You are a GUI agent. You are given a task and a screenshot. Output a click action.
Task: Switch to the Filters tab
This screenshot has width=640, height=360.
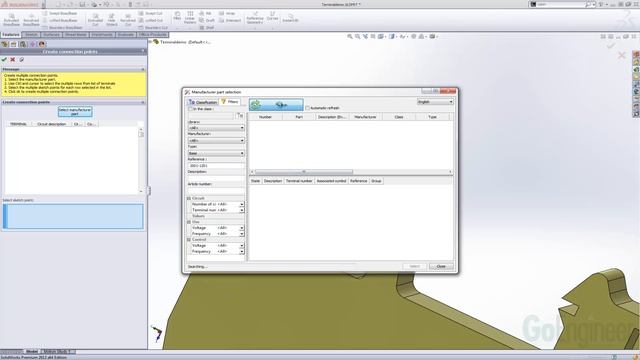click(x=230, y=102)
